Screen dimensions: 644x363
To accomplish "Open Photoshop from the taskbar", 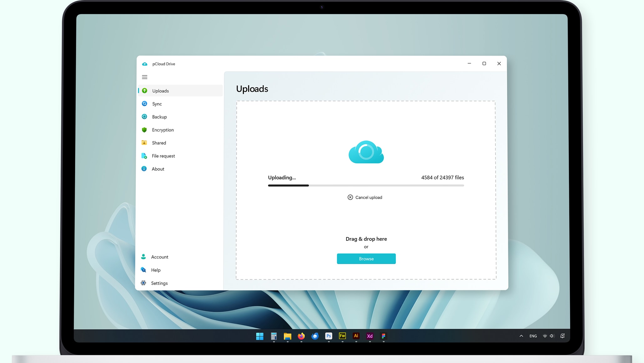I will tap(329, 336).
